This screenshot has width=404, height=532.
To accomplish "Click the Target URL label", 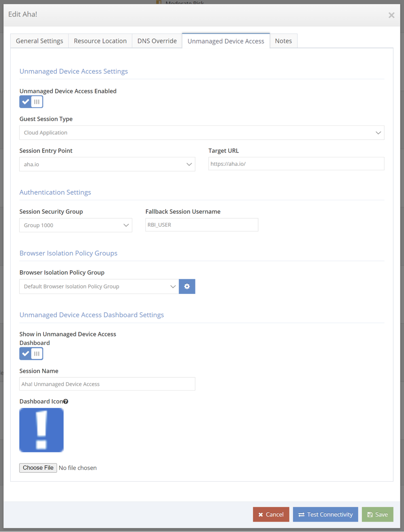I will pyautogui.click(x=224, y=150).
